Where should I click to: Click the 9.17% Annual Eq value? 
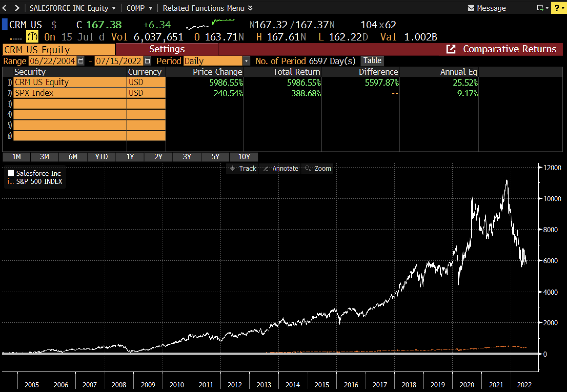pos(468,93)
